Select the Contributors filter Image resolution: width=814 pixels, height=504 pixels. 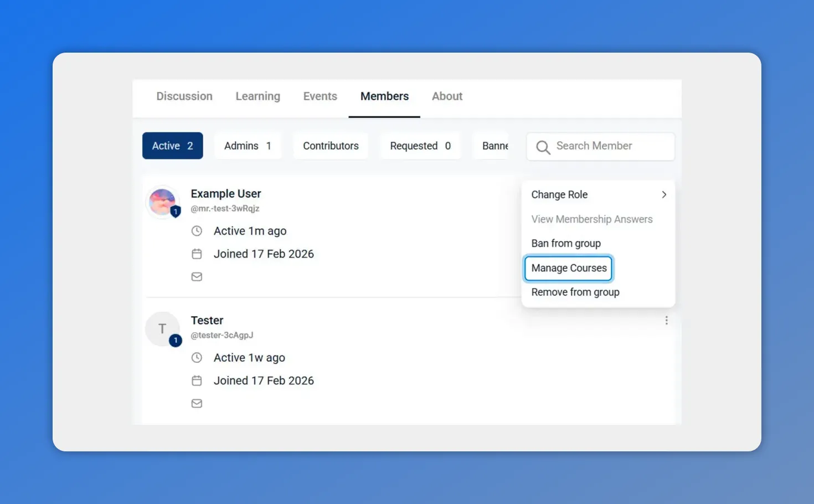coord(331,146)
